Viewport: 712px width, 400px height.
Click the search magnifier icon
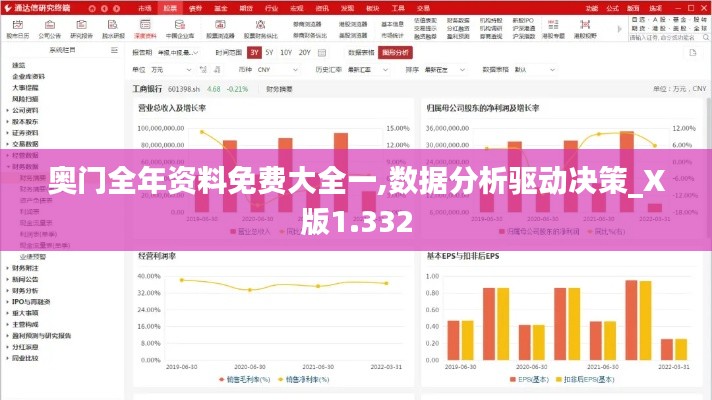pyautogui.click(x=706, y=38)
